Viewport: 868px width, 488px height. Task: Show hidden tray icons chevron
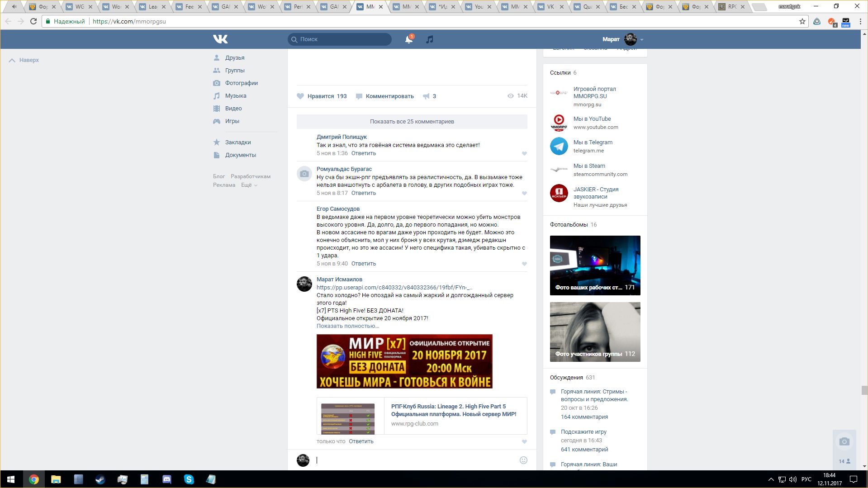771,479
